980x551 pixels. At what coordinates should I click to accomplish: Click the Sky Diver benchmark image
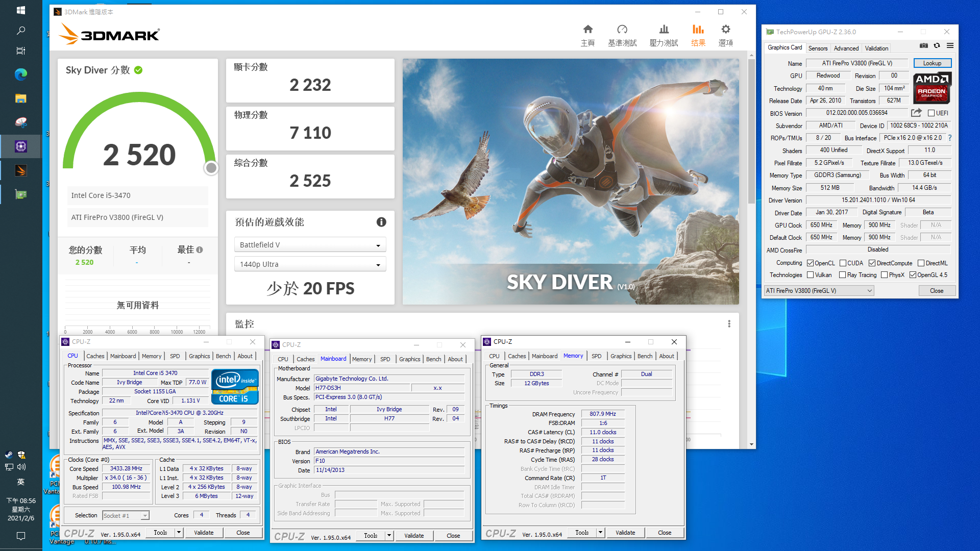click(x=571, y=182)
